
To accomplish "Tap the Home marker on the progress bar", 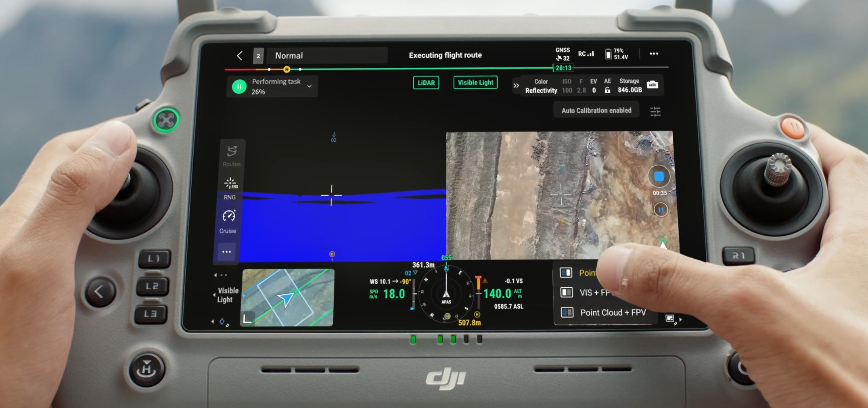I will pos(286,69).
